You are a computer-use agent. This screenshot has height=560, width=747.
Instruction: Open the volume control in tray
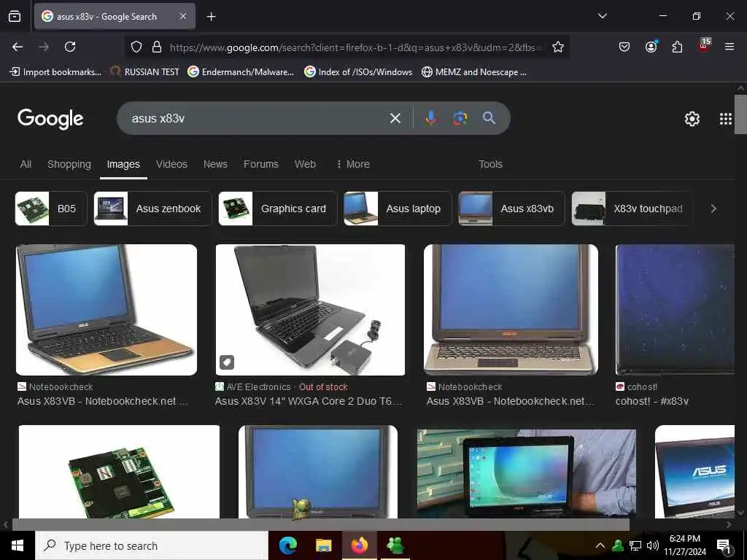pyautogui.click(x=652, y=545)
